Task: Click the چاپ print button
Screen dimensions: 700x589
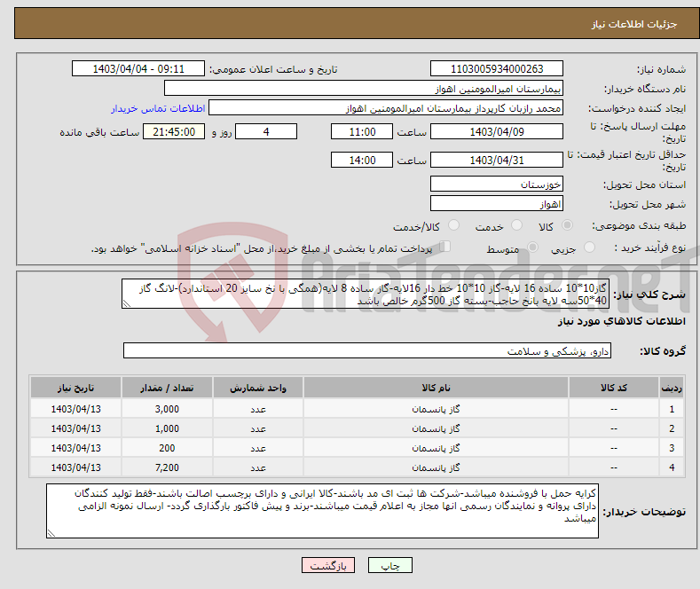Action: (390, 565)
